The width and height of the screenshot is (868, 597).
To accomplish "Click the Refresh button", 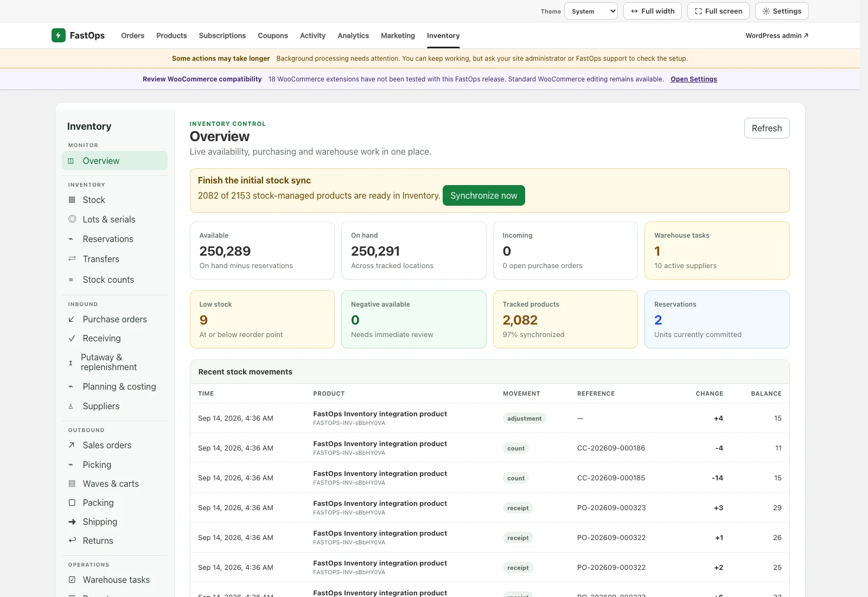I will click(x=767, y=128).
